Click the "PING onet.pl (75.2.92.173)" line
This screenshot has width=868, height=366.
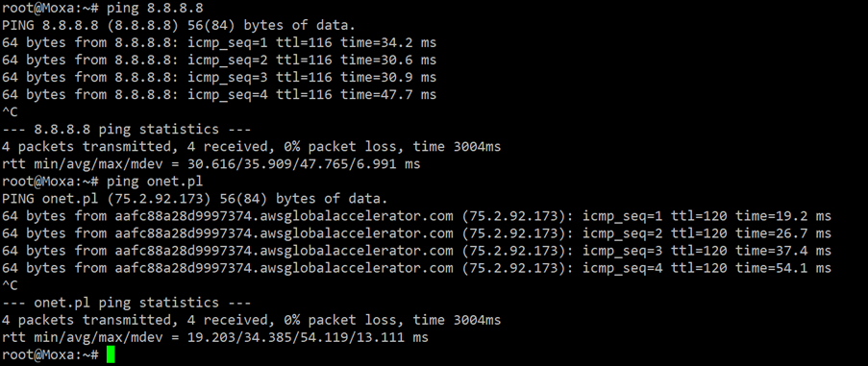point(195,199)
